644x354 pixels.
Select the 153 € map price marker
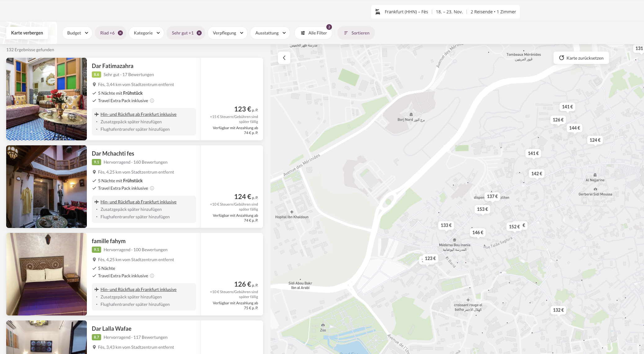point(482,209)
